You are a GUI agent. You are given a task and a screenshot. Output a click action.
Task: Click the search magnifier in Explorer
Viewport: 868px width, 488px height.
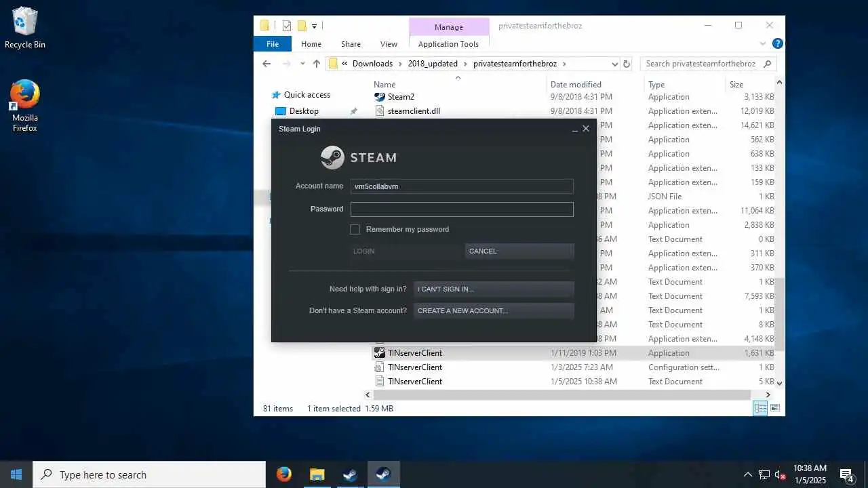coord(768,64)
